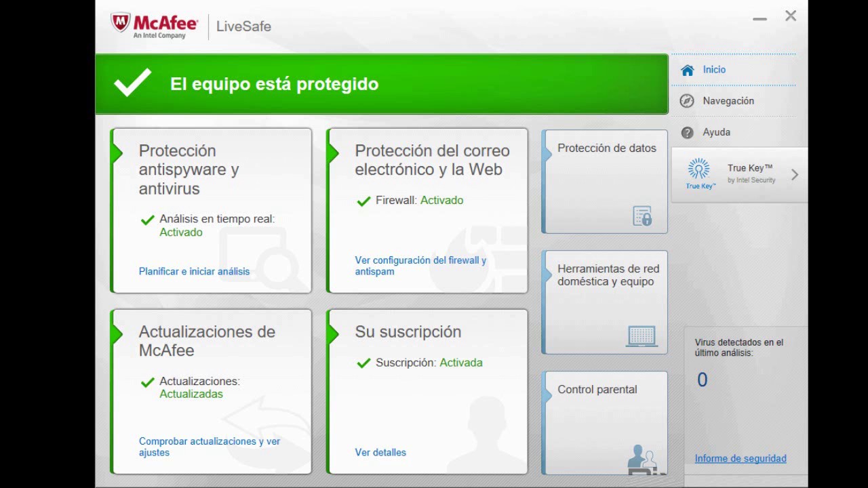Click the Protección del correo electrónico y la Web heading
Viewport: 868px width, 488px height.
coord(432,160)
